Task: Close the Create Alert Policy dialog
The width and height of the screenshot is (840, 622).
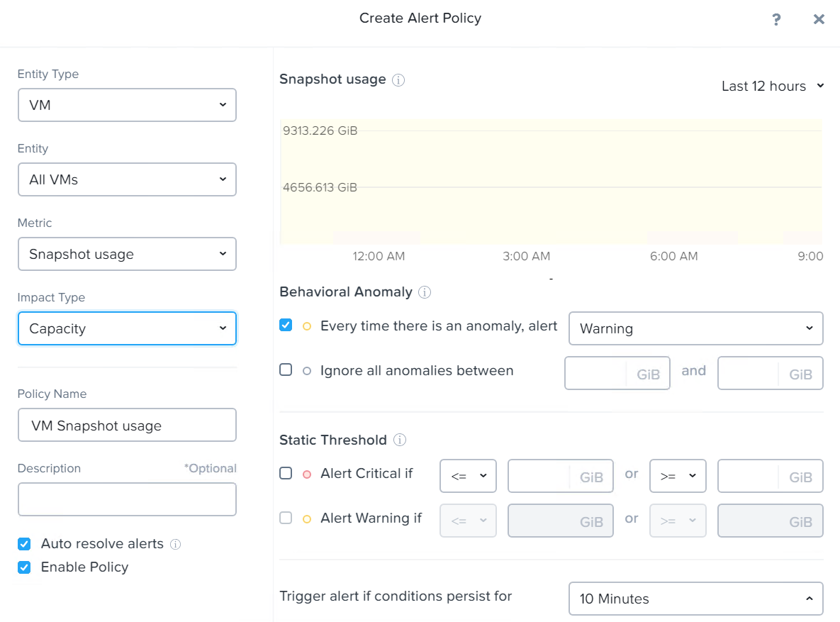Action: coord(819,19)
